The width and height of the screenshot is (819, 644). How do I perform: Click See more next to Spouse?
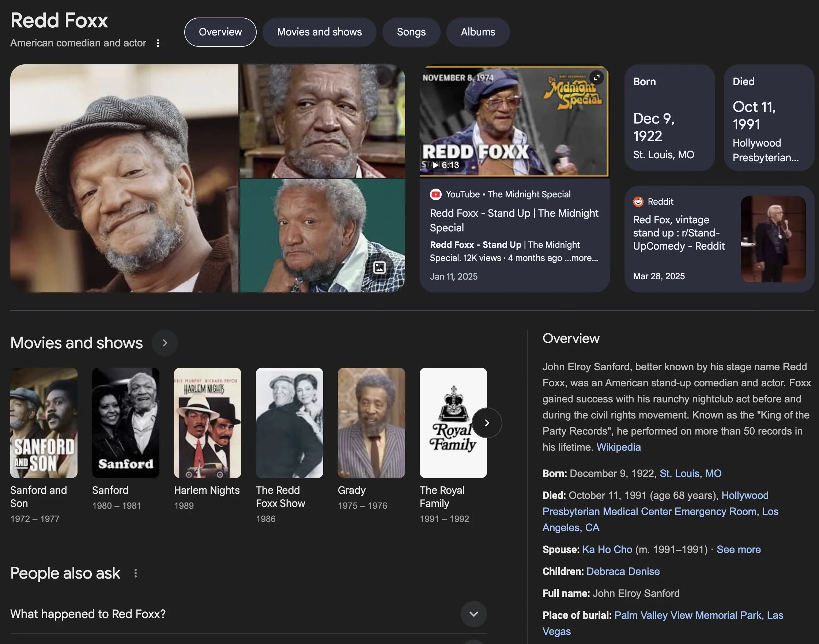[738, 549]
